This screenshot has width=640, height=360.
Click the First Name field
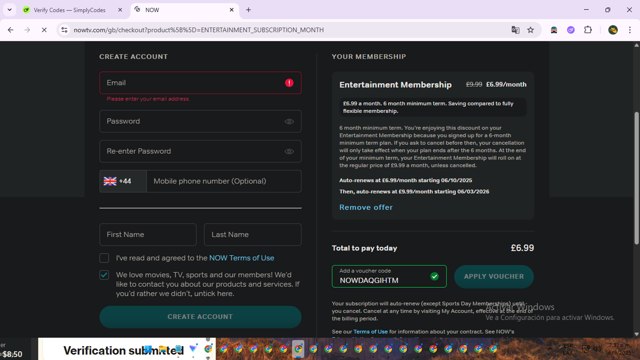tap(148, 235)
